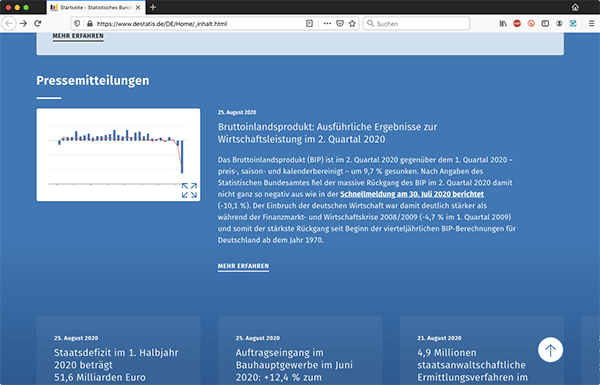Open a new browser tab
The image size is (600, 385).
[x=153, y=7]
